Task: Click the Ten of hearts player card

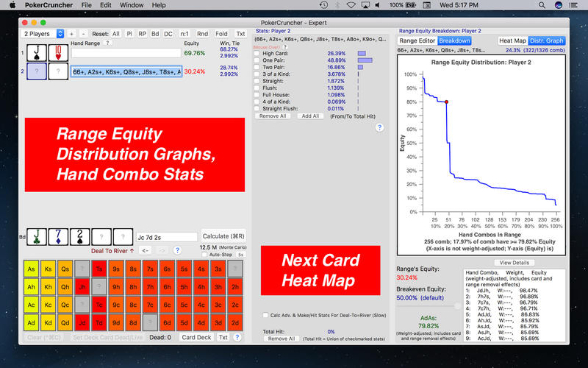Action: 57,53
